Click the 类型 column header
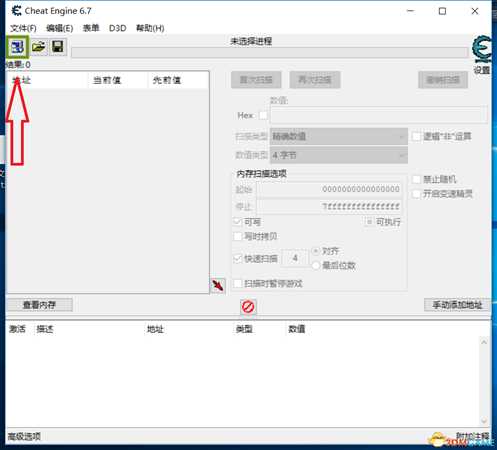The image size is (497, 450). 244,329
